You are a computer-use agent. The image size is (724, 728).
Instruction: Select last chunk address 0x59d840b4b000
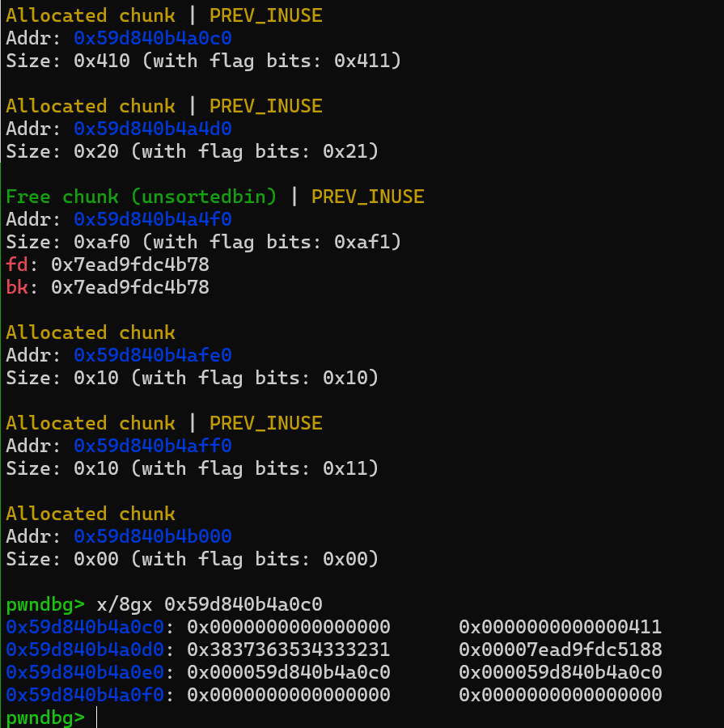[x=152, y=536]
